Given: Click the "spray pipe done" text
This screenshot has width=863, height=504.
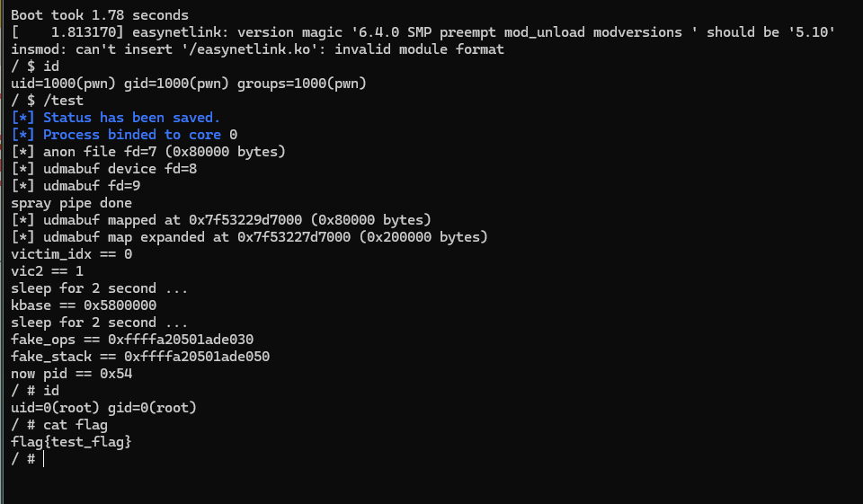Looking at the screenshot, I should pos(71,203).
